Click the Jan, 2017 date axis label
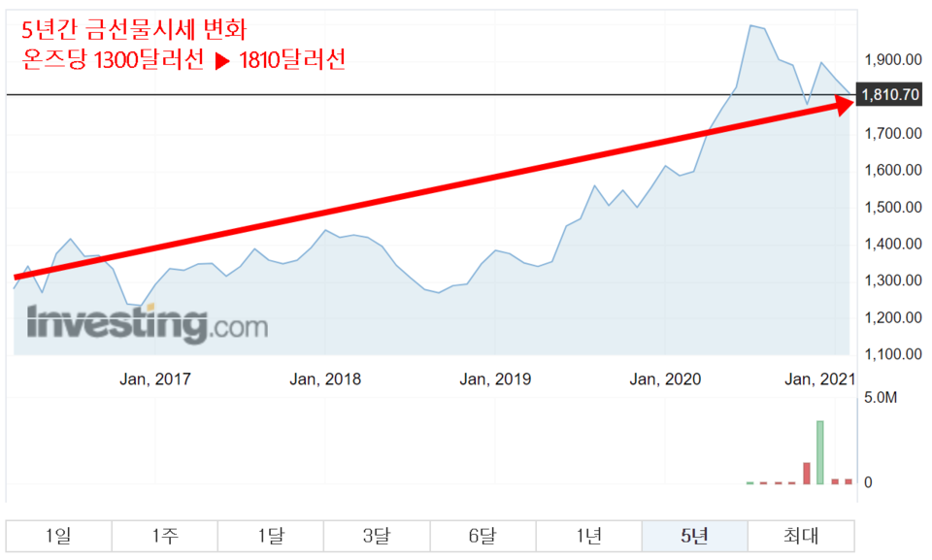 pyautogui.click(x=155, y=379)
